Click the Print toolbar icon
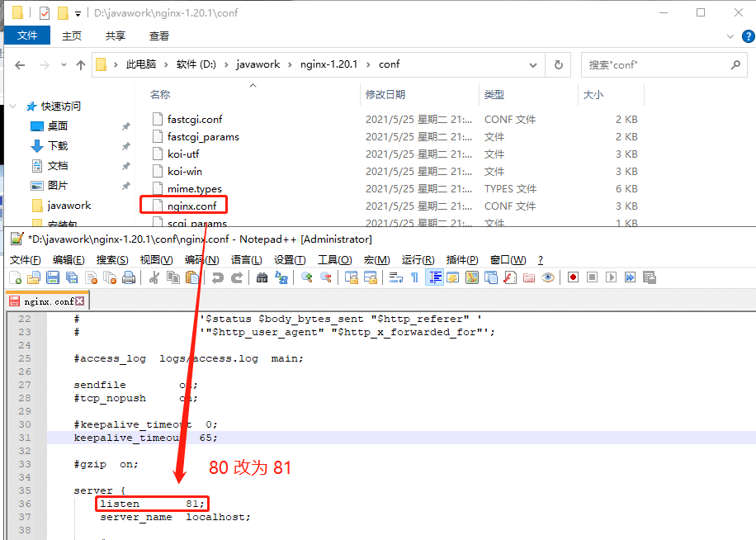The height and width of the screenshot is (540, 756). tap(129, 277)
